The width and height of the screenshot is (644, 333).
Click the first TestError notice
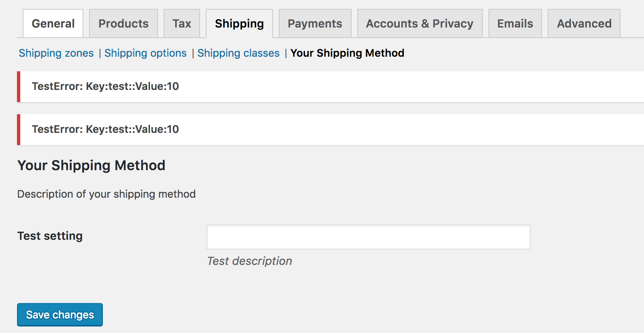point(105,86)
